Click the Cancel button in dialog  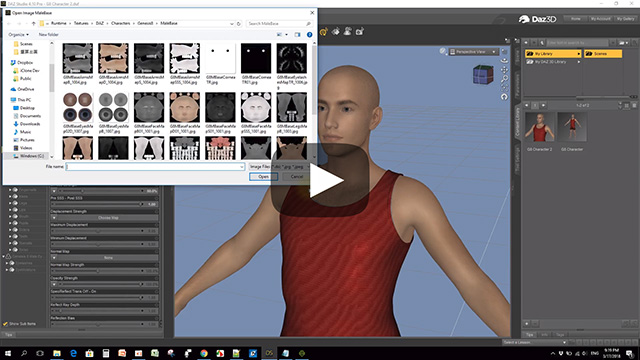pyautogui.click(x=297, y=177)
